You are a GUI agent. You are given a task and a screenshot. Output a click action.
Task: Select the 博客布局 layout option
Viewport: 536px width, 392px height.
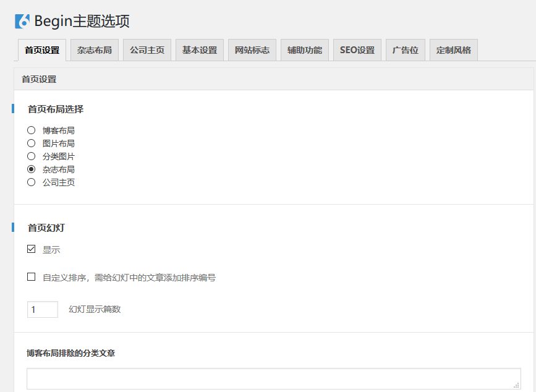coord(31,130)
